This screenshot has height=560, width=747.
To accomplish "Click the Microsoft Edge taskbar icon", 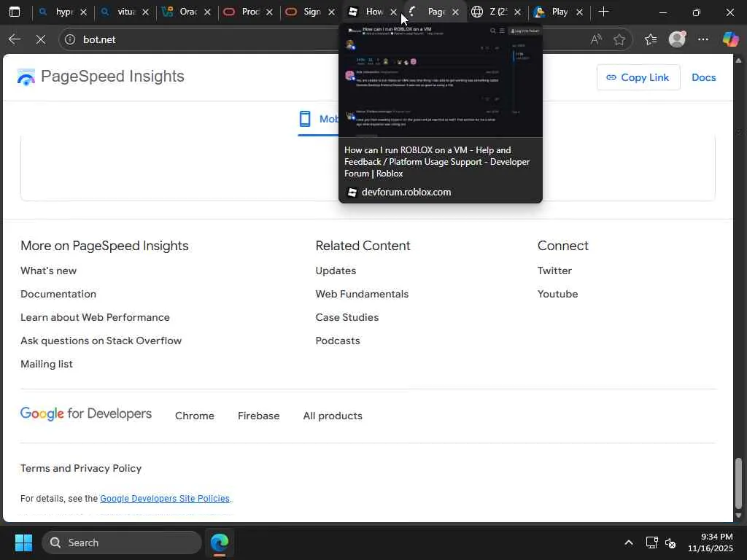I will pos(220,542).
